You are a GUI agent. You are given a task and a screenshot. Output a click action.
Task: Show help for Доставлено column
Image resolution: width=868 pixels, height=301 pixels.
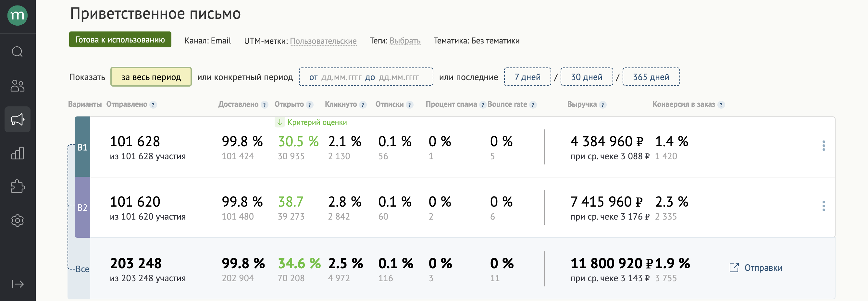pos(265,105)
